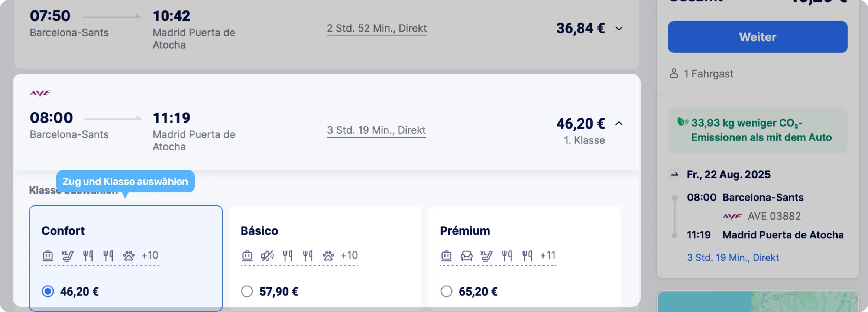
Task: Open 2 Std. 52 Min., Direkt details link
Action: tap(377, 29)
